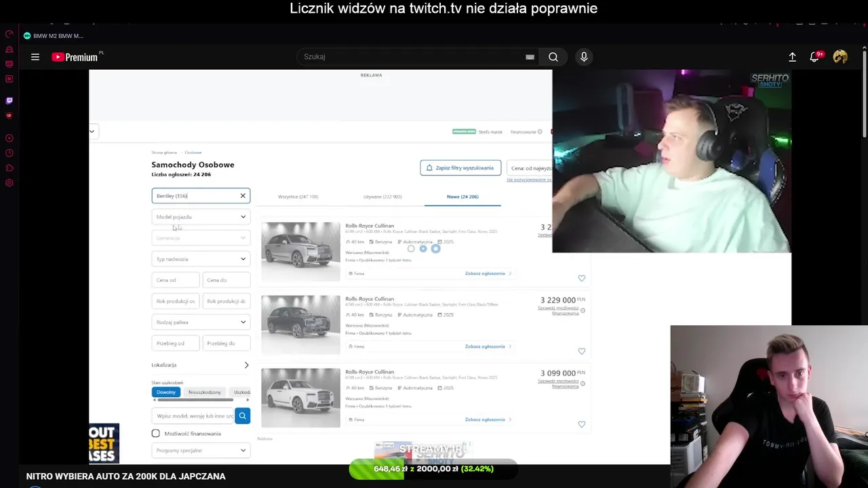Expand the Programy specjalne dropdown
The height and width of the screenshot is (488, 868).
[x=201, y=450]
